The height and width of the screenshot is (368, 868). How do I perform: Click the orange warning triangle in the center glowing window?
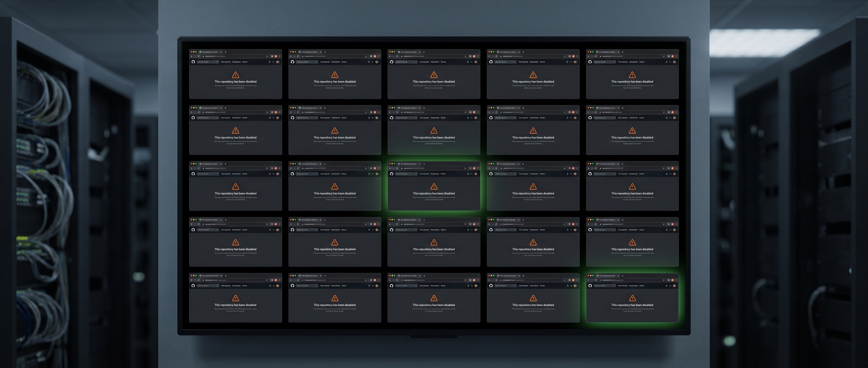[434, 186]
